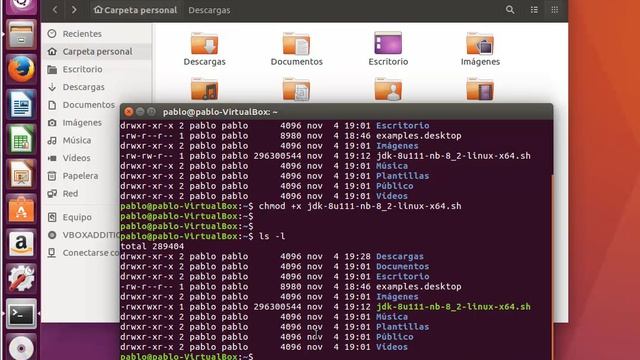Click the Carpeta personal path button
Image resolution: width=640 pixels, height=360 pixels.
[x=136, y=10]
